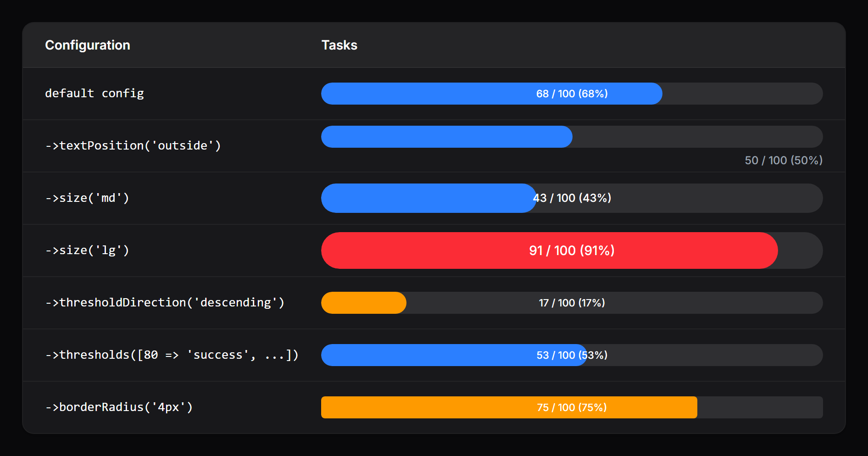Click the orange 17/100 progress bar
The height and width of the screenshot is (456, 868).
coord(362,302)
